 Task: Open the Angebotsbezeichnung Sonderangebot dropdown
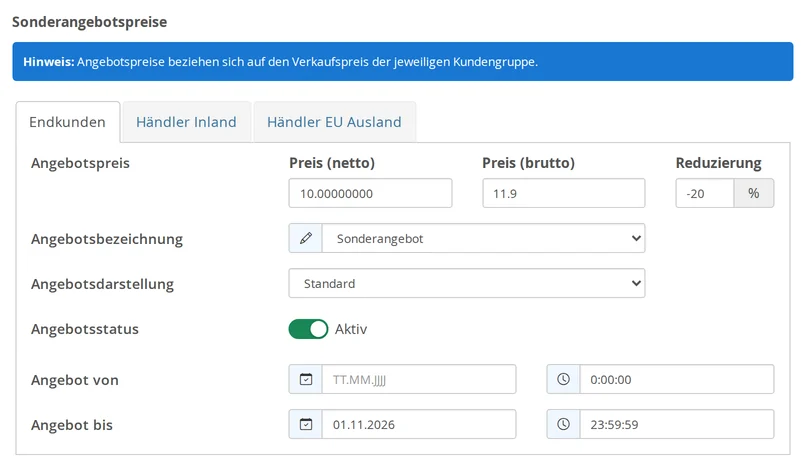click(483, 238)
